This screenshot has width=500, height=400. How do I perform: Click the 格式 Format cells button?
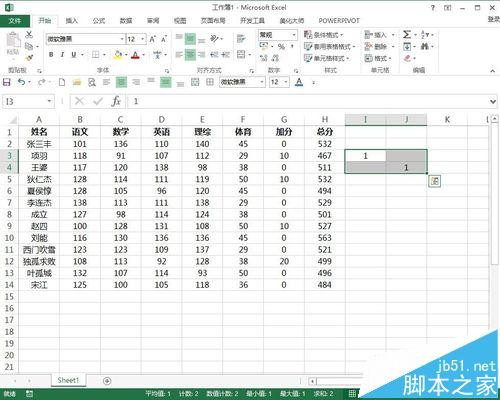coord(378,58)
